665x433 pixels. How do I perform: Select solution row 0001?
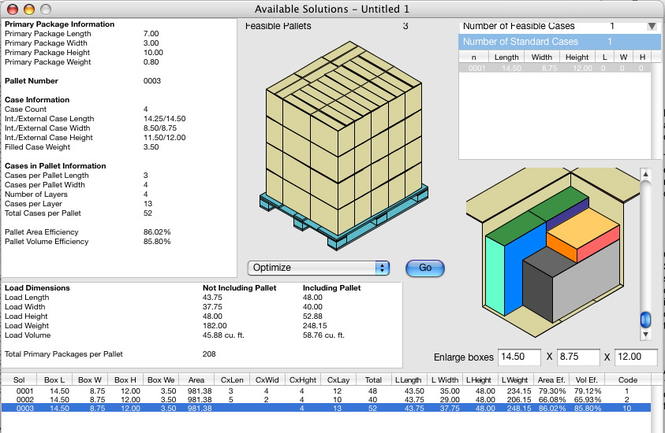tap(326, 391)
